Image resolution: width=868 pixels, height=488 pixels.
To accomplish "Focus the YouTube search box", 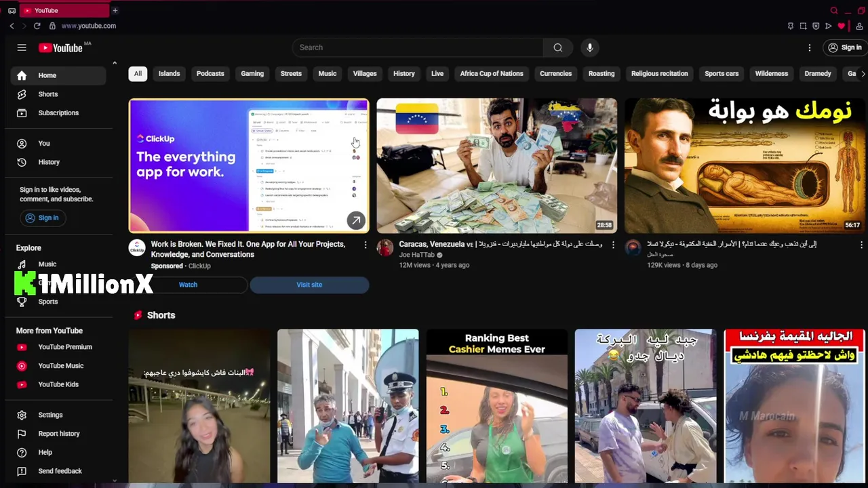I will (418, 47).
